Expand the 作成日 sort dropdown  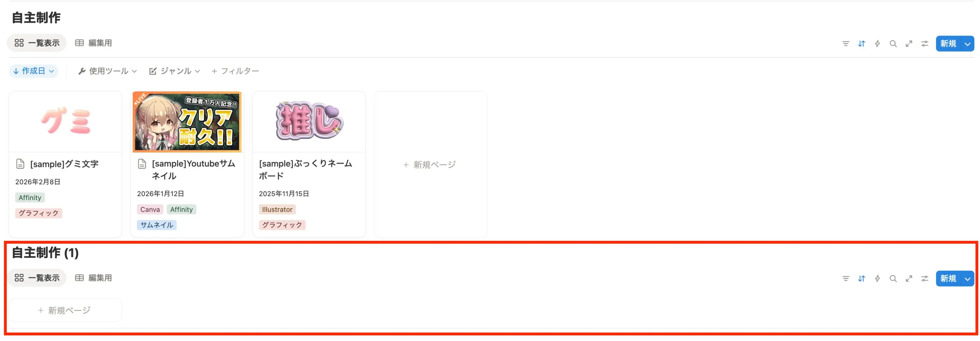34,71
